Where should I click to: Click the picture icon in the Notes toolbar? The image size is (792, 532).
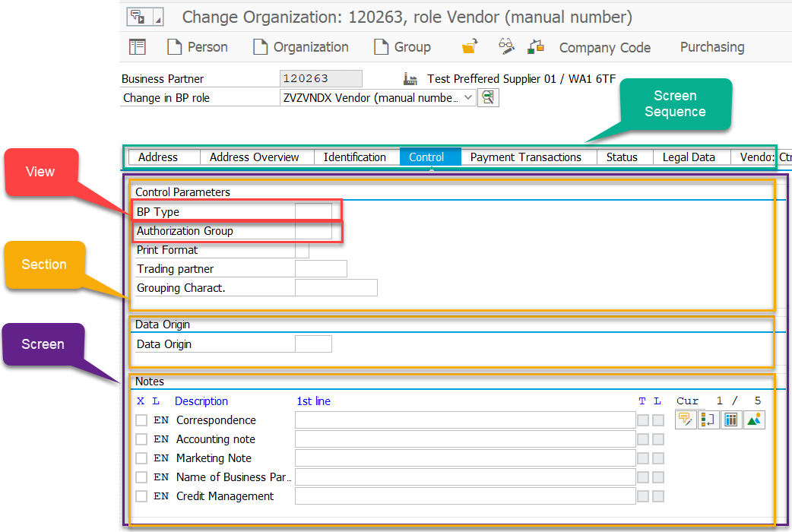753,419
